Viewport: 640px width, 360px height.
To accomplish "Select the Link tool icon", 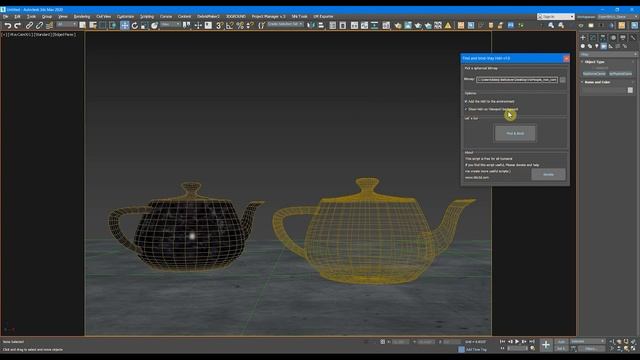I will (x=29, y=26).
